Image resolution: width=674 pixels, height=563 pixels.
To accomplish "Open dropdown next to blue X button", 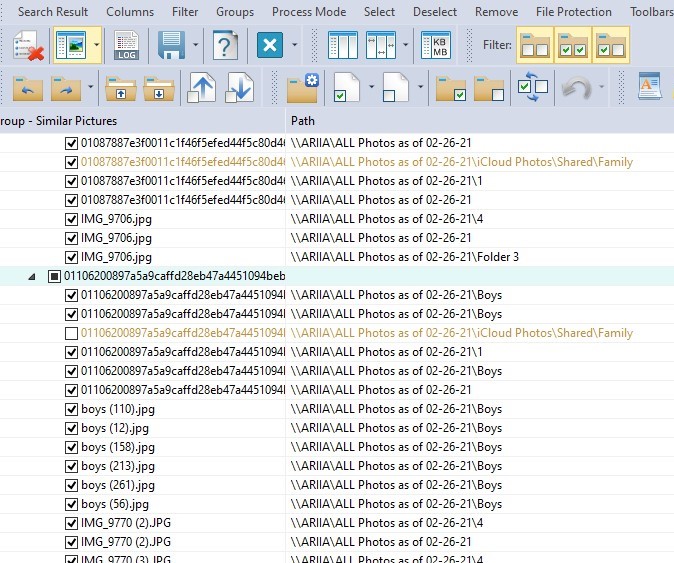I will tap(295, 46).
